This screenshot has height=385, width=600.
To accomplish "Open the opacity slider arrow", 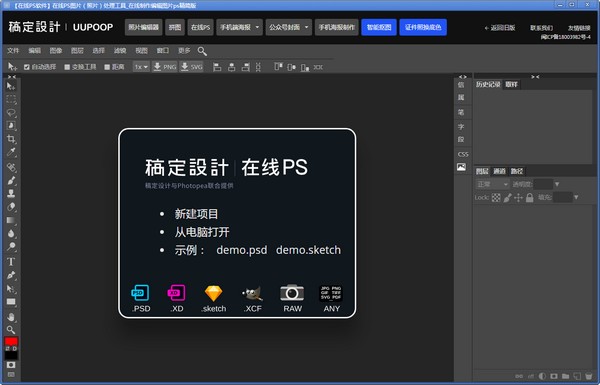I will coord(557,184).
